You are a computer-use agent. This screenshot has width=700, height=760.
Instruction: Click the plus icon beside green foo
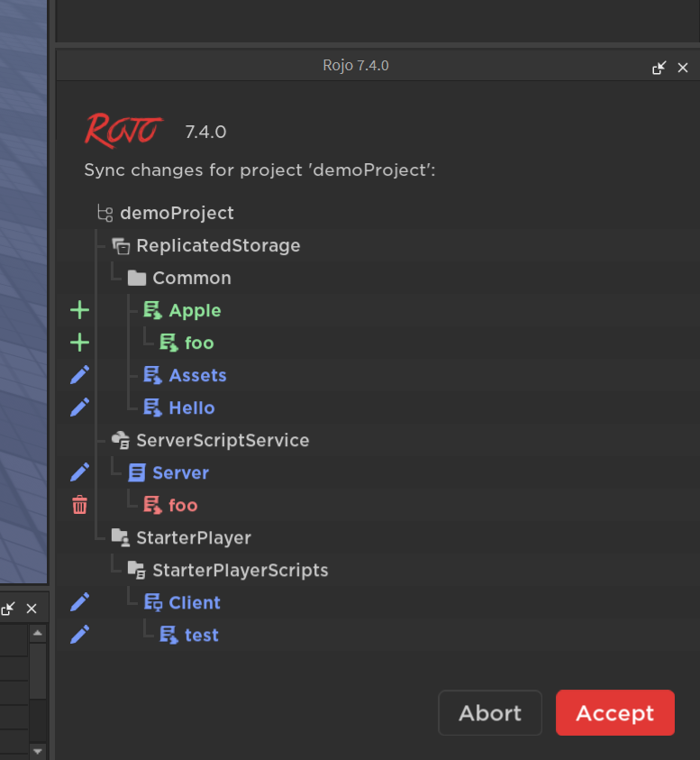point(79,343)
